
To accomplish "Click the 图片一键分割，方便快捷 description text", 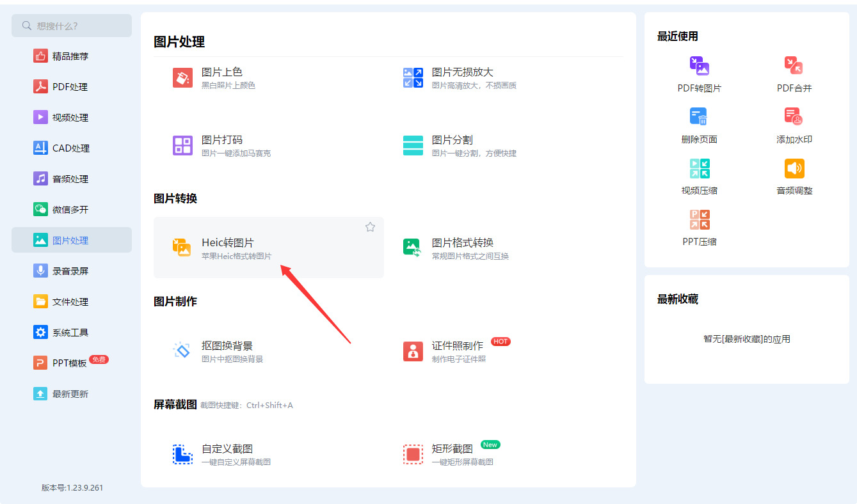I will (474, 154).
